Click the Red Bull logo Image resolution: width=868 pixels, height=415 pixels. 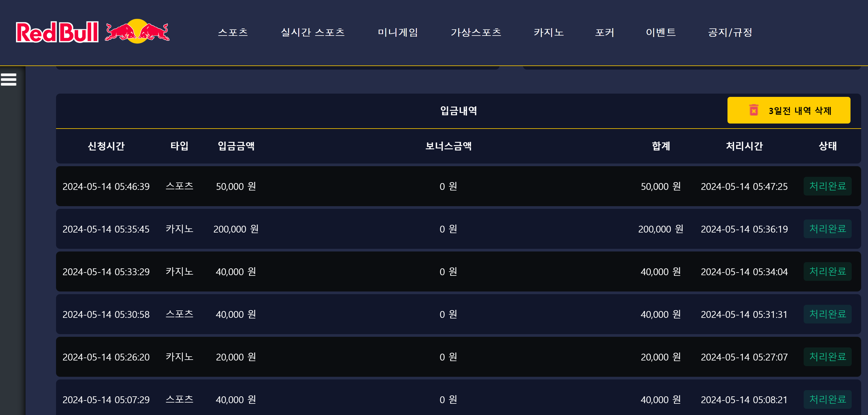pyautogui.click(x=92, y=32)
